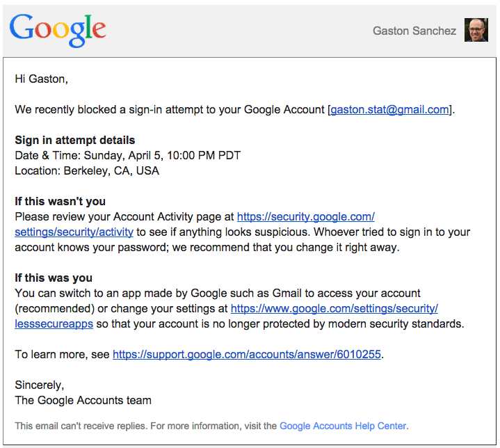Click the Date & Time line
500x448 pixels.
click(x=127, y=155)
